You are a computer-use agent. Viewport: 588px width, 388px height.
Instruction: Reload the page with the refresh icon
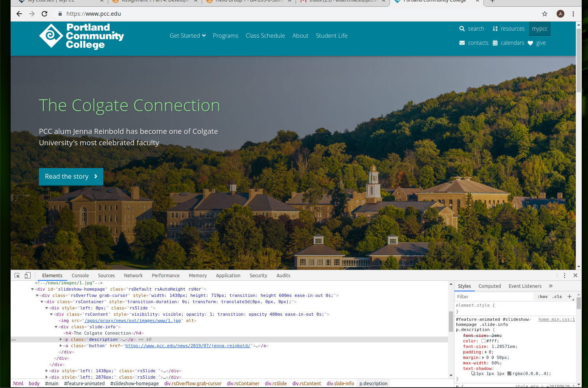pos(44,14)
